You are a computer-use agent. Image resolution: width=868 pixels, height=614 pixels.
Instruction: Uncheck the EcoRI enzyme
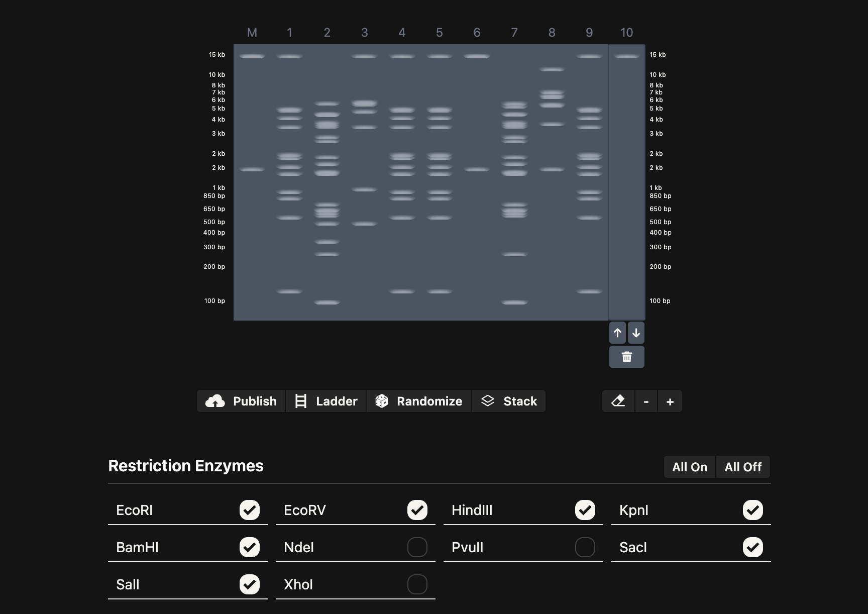click(x=249, y=510)
